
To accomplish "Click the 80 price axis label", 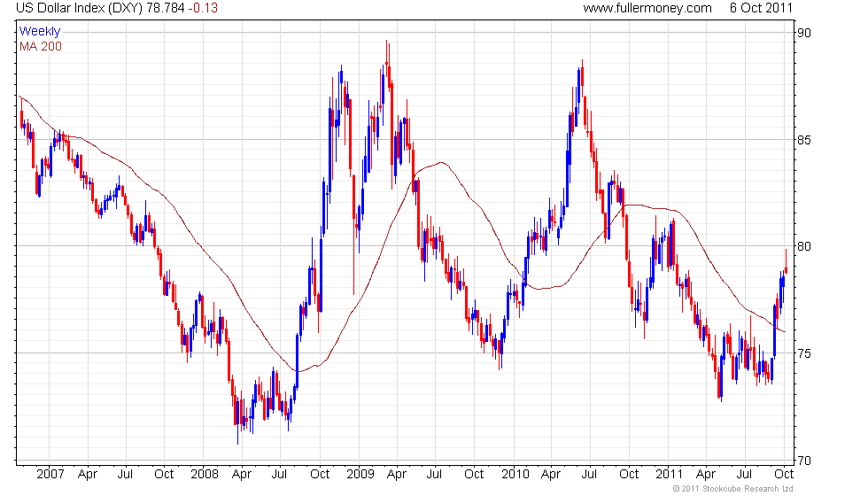I will [804, 246].
